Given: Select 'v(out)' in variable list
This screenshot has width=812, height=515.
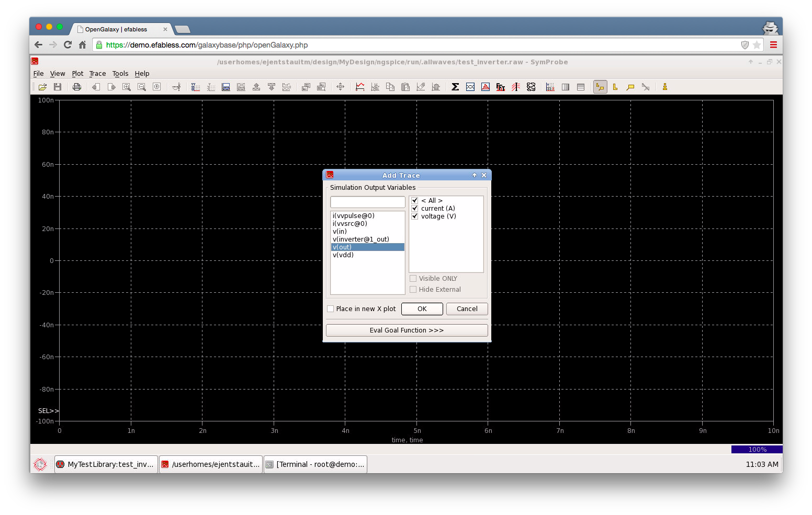Looking at the screenshot, I should pos(368,247).
